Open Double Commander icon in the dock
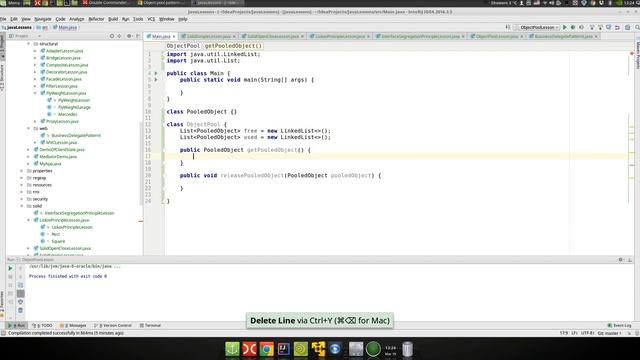The image size is (640, 360). (249, 349)
